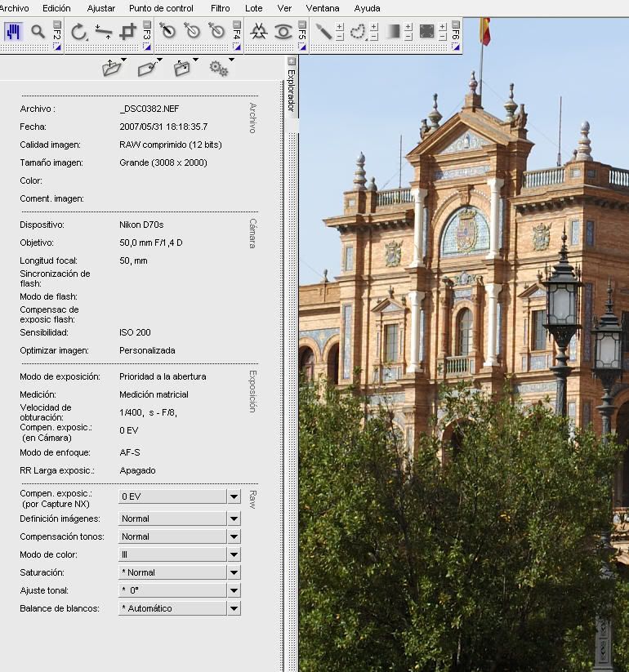Screen dimensions: 629x672
Task: Open the Punto de control menu
Action: (161, 8)
